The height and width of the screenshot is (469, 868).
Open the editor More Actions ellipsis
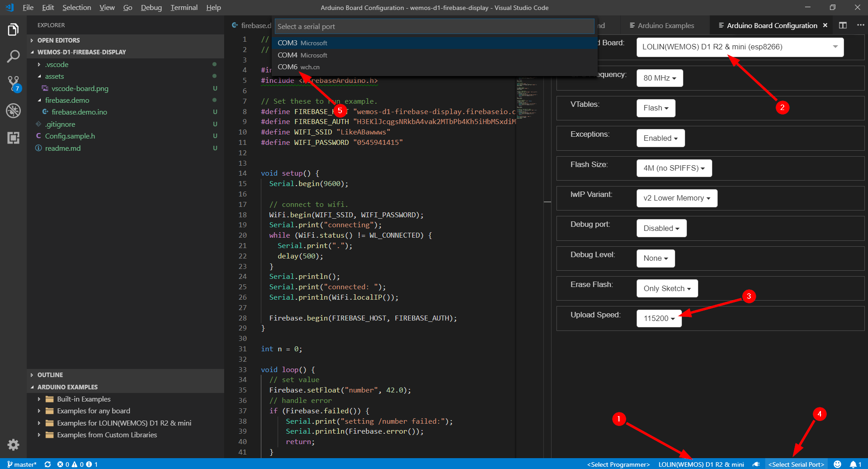click(860, 25)
